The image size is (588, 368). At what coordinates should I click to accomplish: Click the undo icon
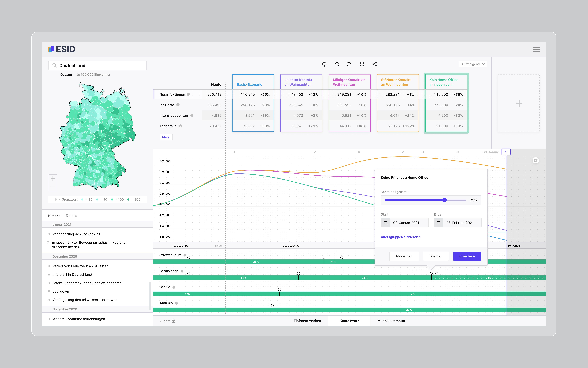pos(337,64)
